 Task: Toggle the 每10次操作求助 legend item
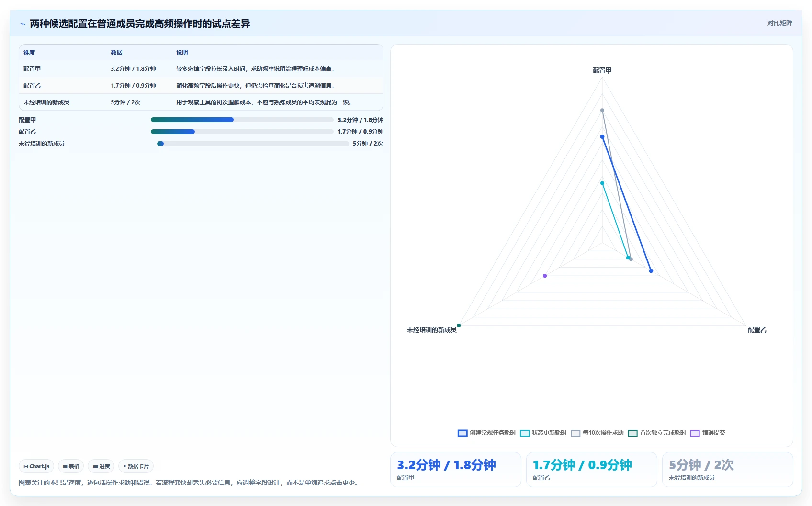click(597, 433)
